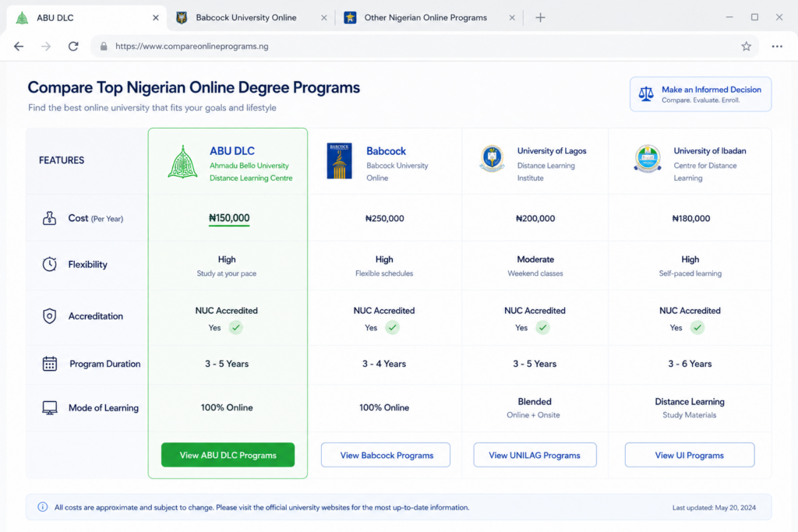Click 'Weekend classes' text
This screenshot has height=532, width=798.
pos(535,273)
